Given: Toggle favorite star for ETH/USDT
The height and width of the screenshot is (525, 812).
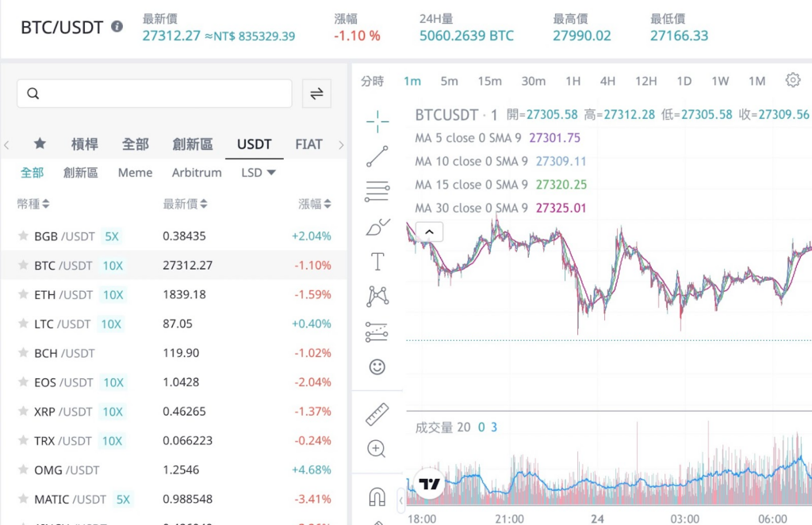Looking at the screenshot, I should 23,295.
